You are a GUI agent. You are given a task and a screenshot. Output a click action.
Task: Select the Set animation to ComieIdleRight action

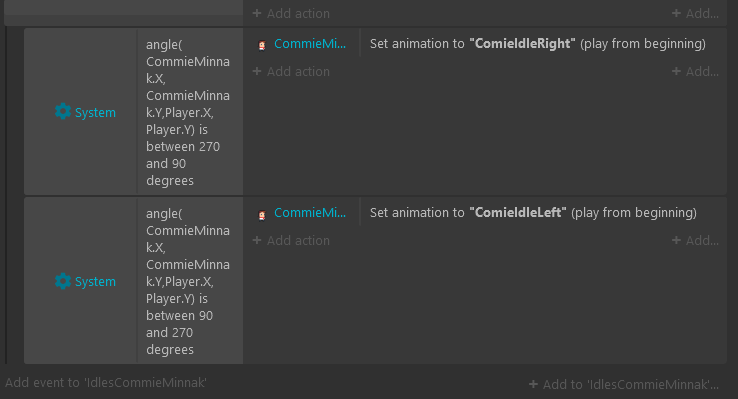[537, 43]
